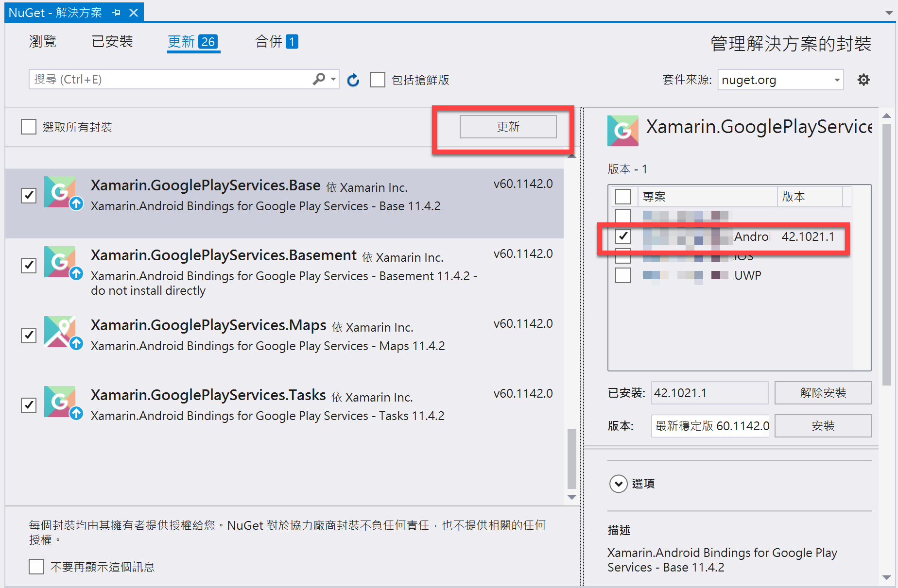The height and width of the screenshot is (588, 898).
Task: Click the search magnifier icon
Action: click(319, 79)
